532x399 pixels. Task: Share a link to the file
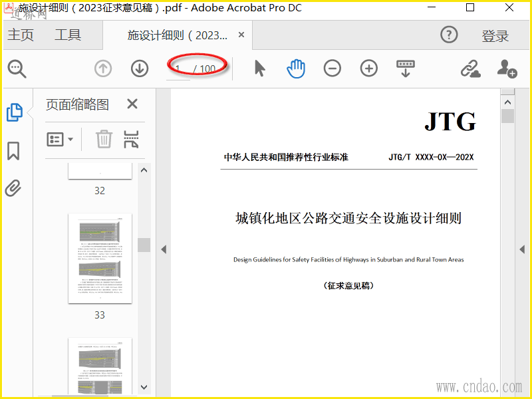[x=471, y=69]
